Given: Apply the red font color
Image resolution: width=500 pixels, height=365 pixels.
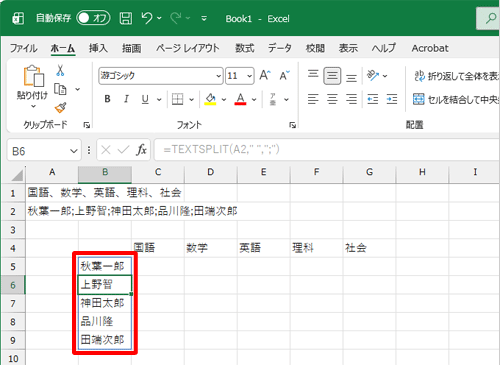Looking at the screenshot, I should click(240, 99).
